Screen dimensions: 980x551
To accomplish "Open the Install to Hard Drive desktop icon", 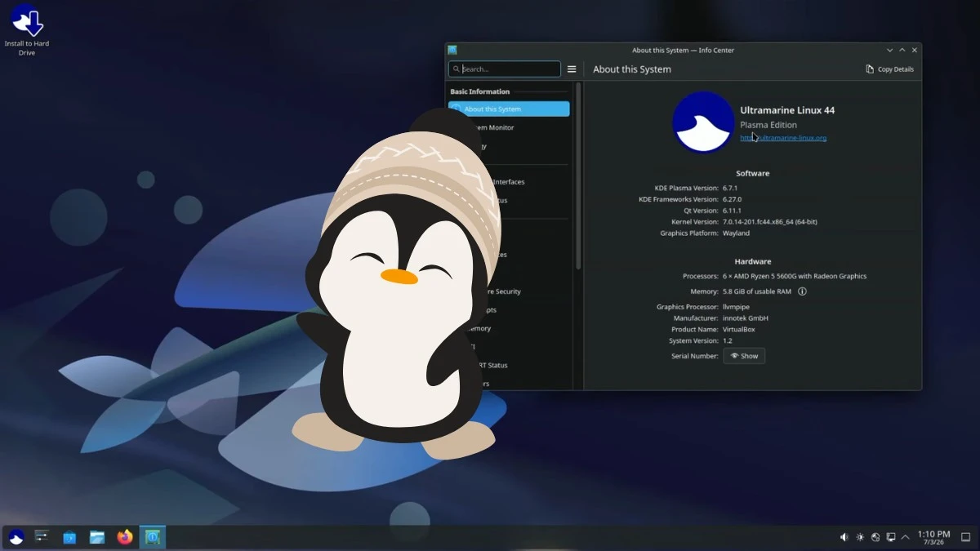I will tap(26, 29).
